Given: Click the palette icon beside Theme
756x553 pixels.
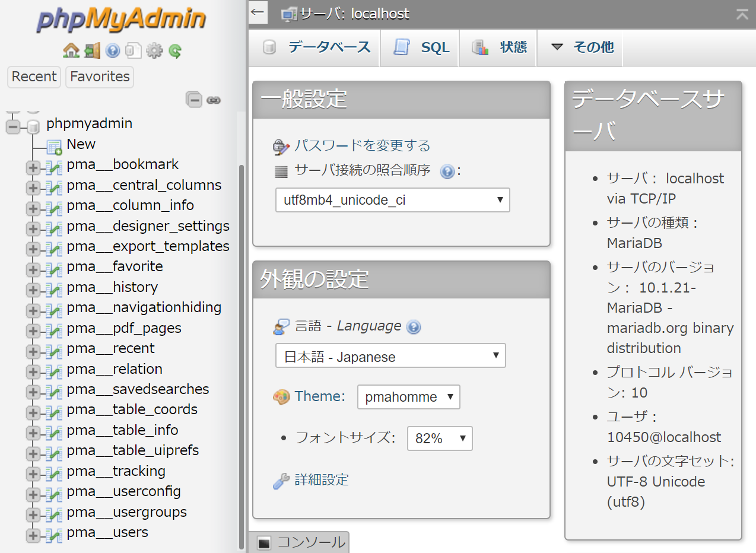Looking at the screenshot, I should coord(281,397).
